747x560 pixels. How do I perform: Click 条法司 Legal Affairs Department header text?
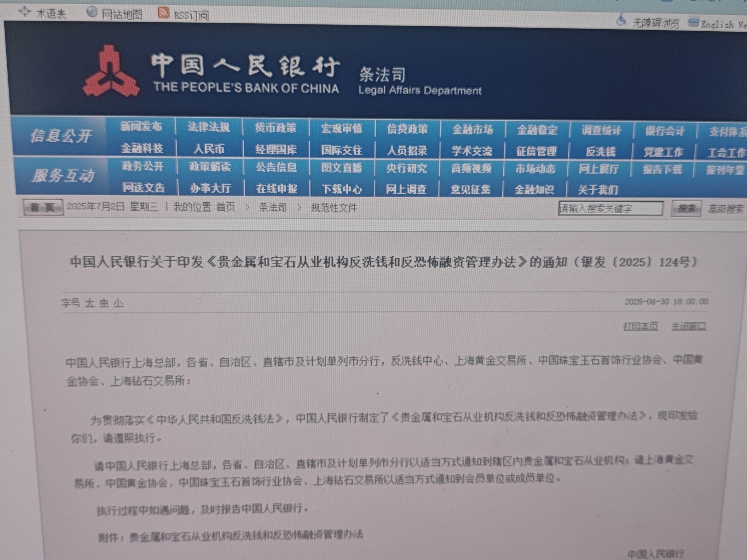pyautogui.click(x=419, y=81)
